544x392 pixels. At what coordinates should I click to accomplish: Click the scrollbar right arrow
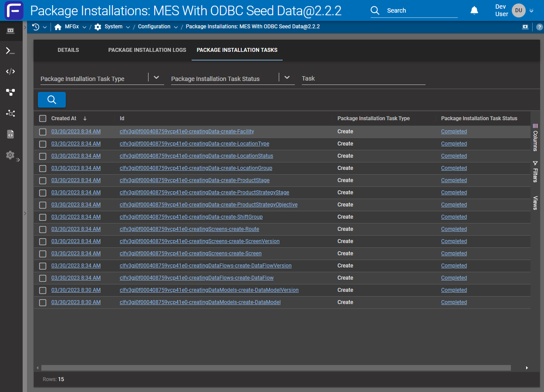click(x=527, y=368)
